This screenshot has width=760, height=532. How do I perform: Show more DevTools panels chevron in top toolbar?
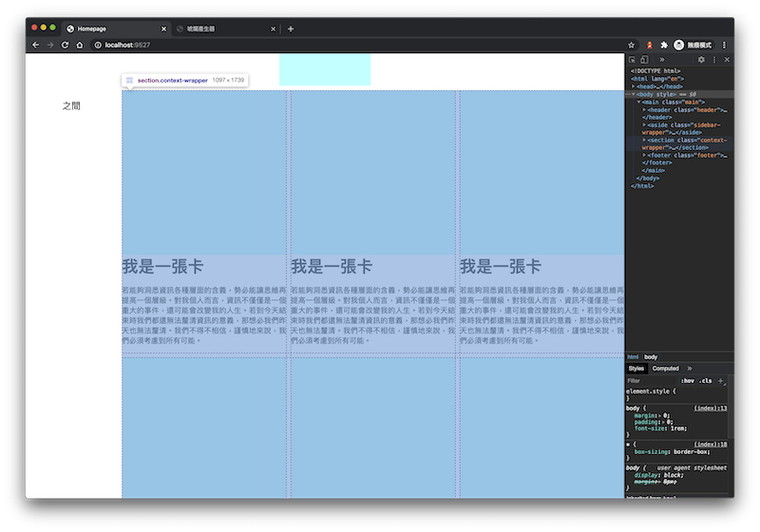(x=661, y=60)
